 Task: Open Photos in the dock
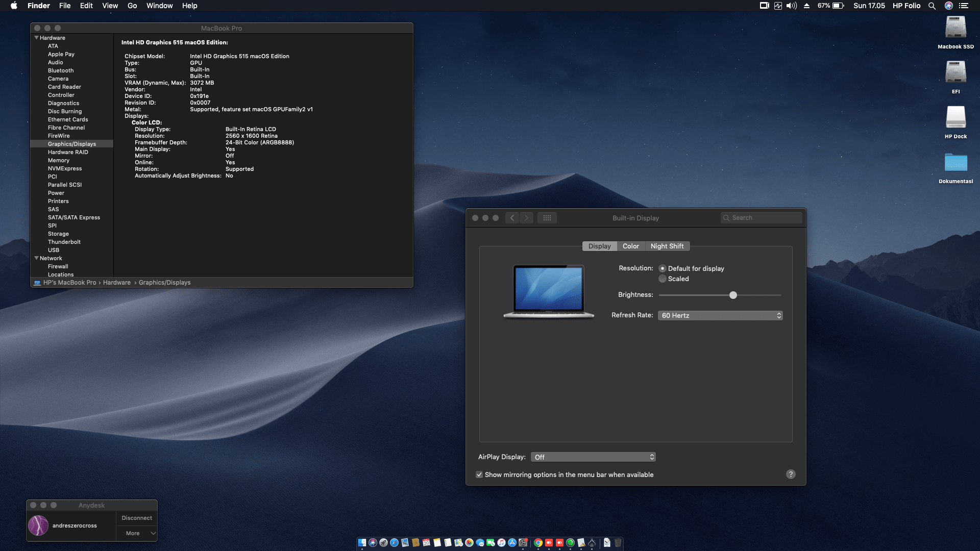click(469, 542)
